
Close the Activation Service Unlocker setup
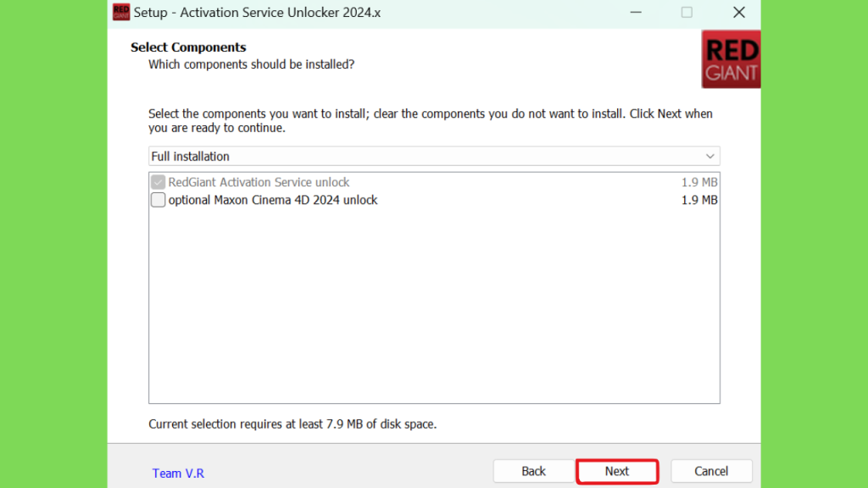pos(738,12)
